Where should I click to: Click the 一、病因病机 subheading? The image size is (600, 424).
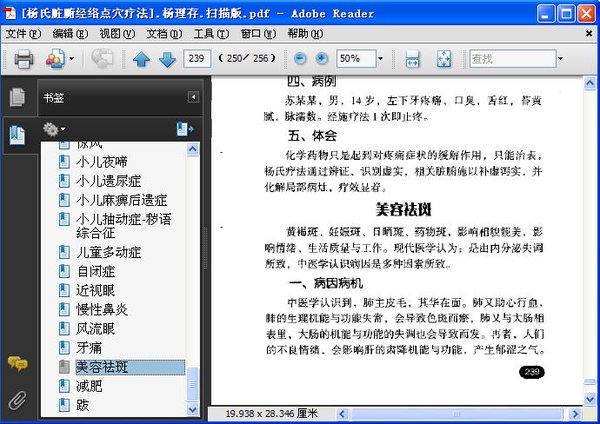(326, 283)
